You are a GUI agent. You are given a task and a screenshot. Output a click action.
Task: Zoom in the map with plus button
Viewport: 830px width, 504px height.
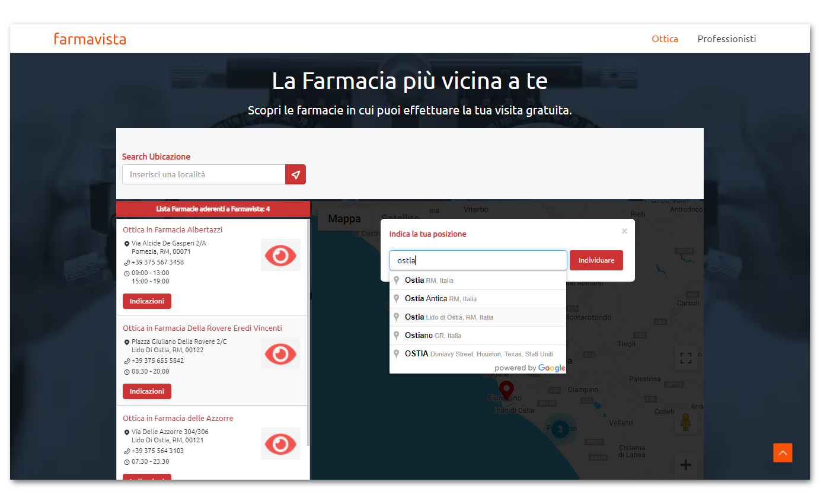pyautogui.click(x=686, y=465)
